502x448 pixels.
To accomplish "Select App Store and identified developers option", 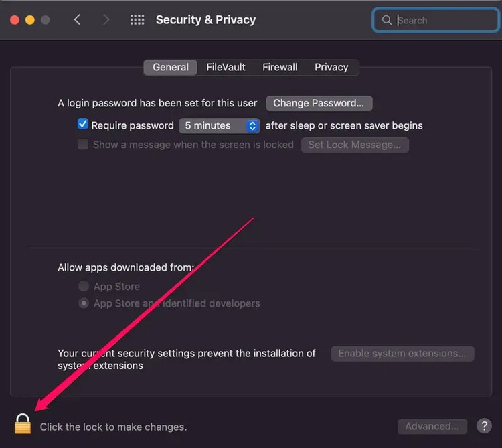I will pyautogui.click(x=84, y=303).
